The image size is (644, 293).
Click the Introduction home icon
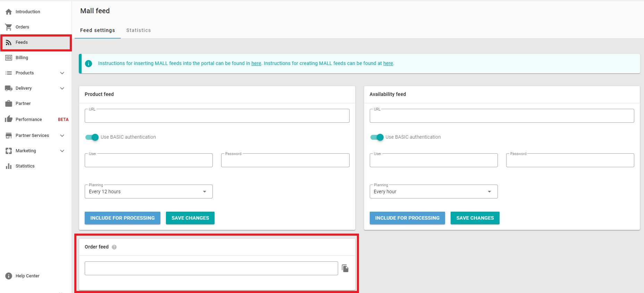[x=9, y=12]
